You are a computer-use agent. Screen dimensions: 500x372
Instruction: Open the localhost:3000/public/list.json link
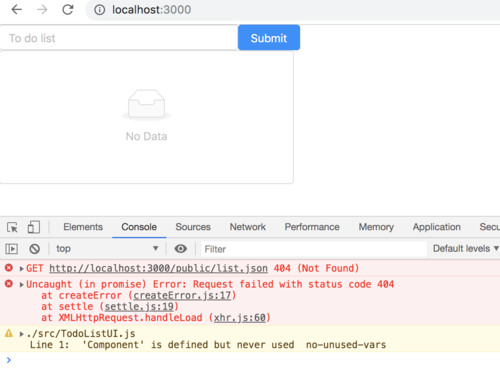(x=158, y=268)
